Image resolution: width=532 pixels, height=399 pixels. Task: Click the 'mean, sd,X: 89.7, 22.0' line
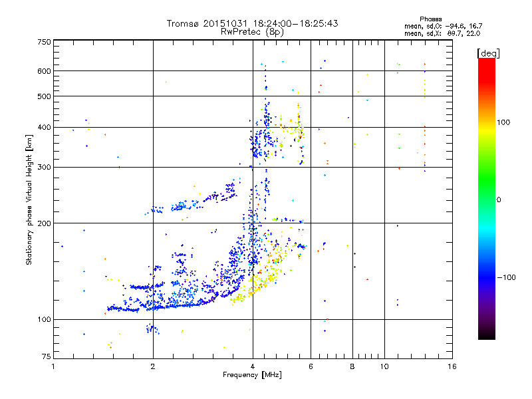[442, 33]
